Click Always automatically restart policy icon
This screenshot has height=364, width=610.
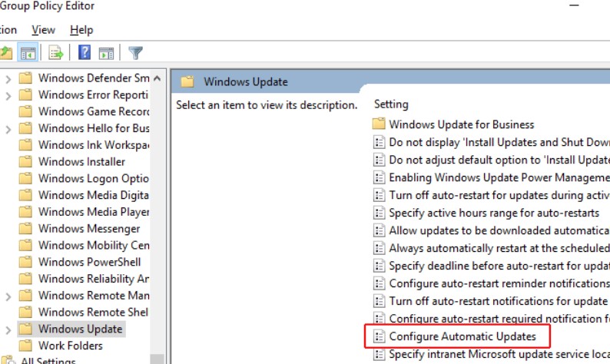(x=379, y=248)
